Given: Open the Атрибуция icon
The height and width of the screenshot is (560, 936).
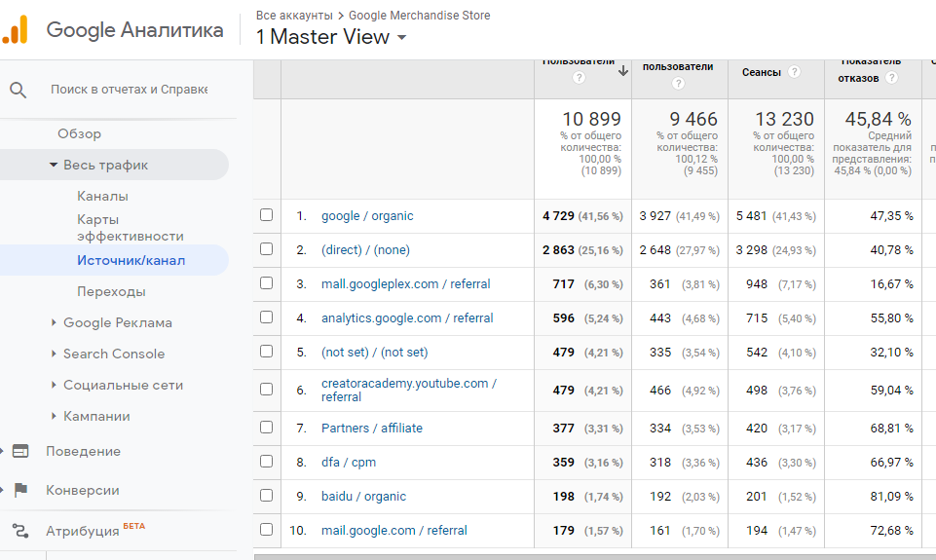Looking at the screenshot, I should click(x=20, y=531).
